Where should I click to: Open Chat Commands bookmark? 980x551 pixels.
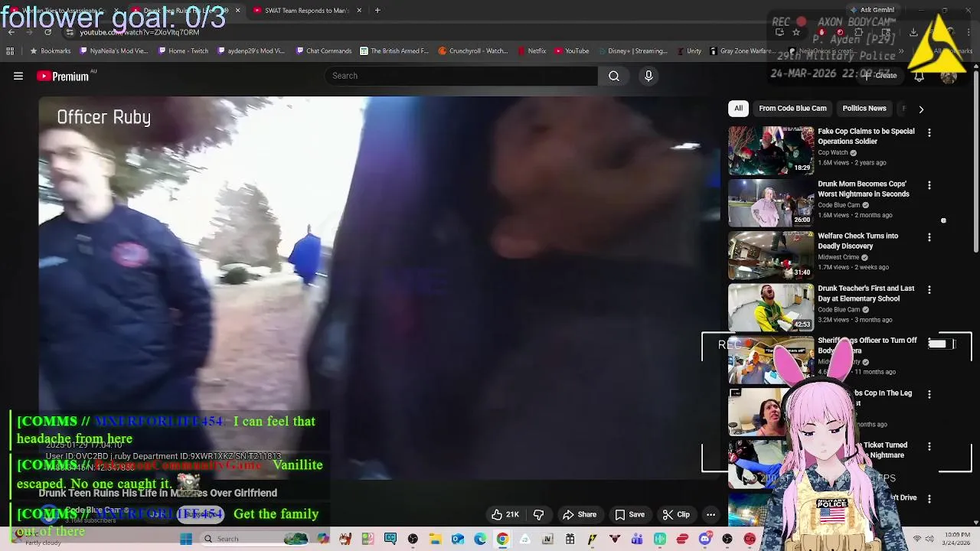tap(323, 51)
